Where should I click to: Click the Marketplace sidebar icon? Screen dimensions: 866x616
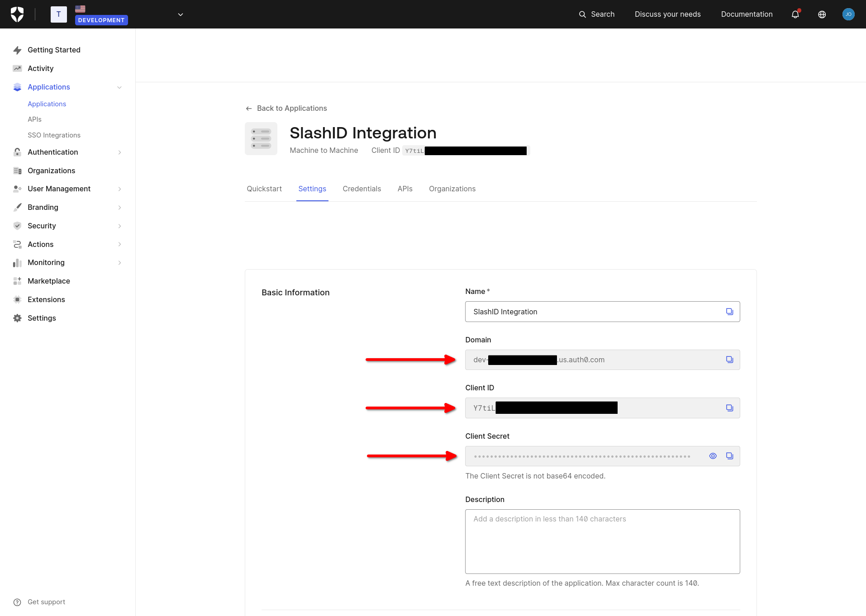click(x=17, y=281)
